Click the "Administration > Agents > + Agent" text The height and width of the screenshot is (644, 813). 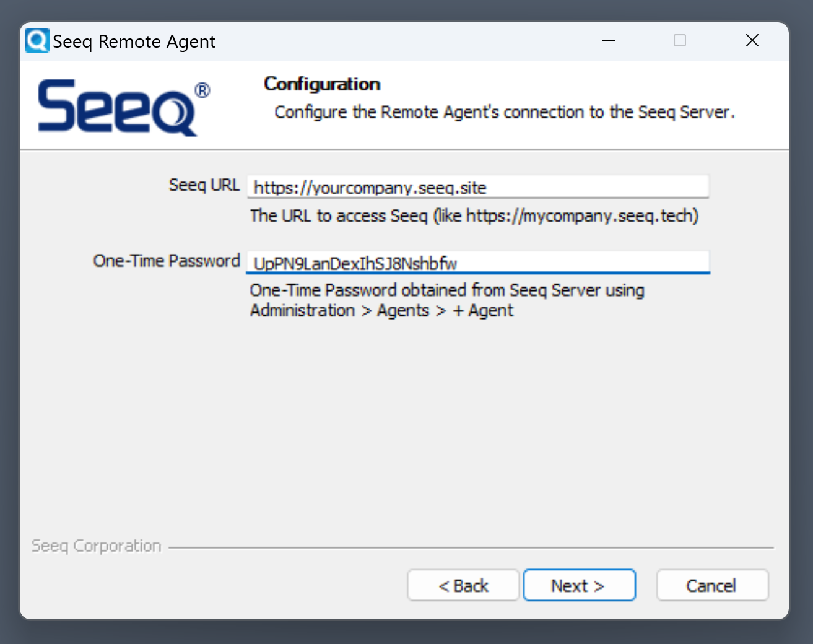tap(381, 310)
